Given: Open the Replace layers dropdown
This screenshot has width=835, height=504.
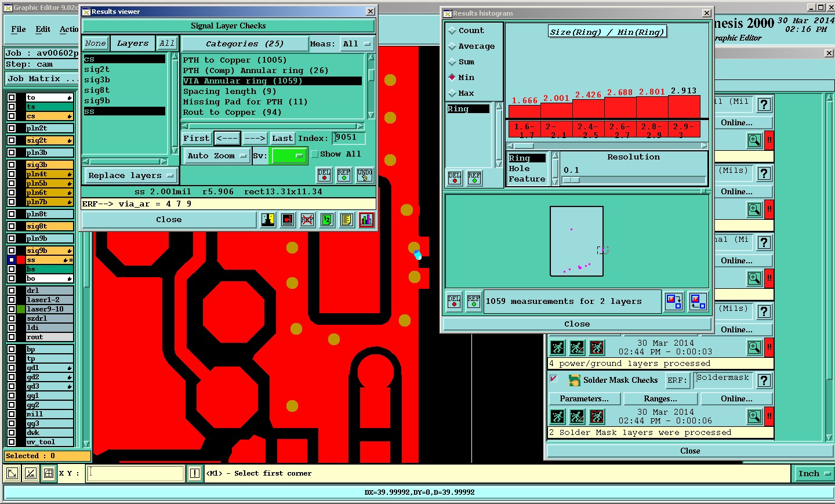Looking at the screenshot, I should pyautogui.click(x=131, y=176).
